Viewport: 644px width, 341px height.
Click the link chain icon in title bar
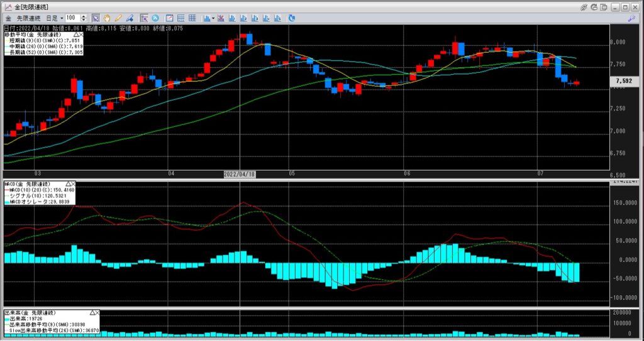[584, 7]
